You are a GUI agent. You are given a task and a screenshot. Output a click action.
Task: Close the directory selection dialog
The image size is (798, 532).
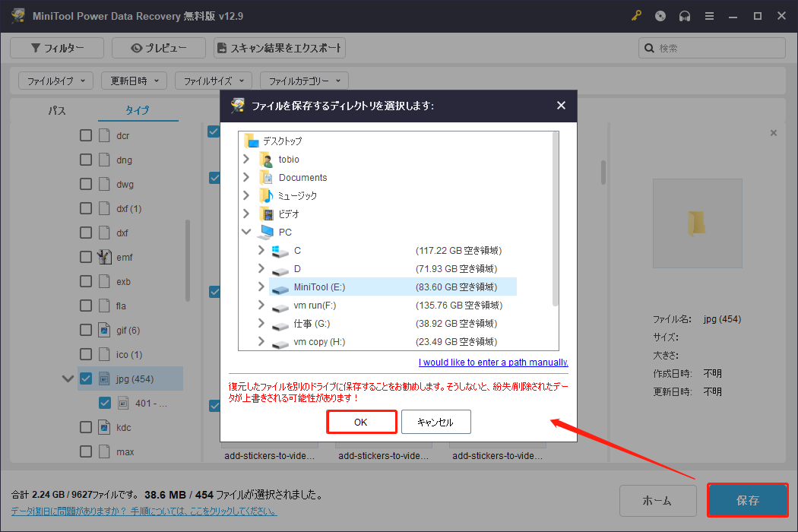click(561, 106)
